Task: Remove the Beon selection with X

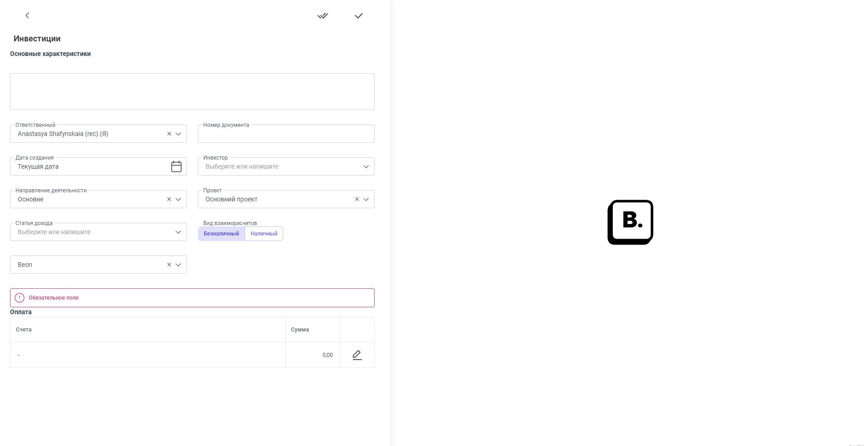Action: (169, 265)
